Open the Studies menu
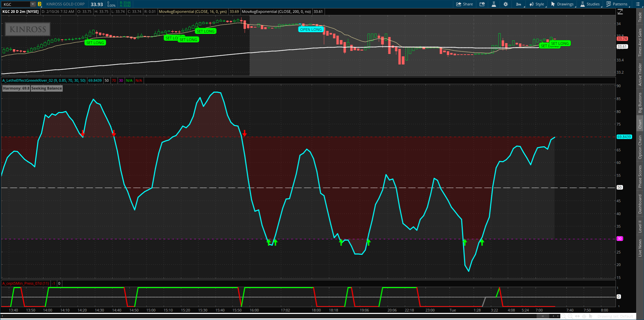Viewport: 644px width, 320px height. click(590, 4)
